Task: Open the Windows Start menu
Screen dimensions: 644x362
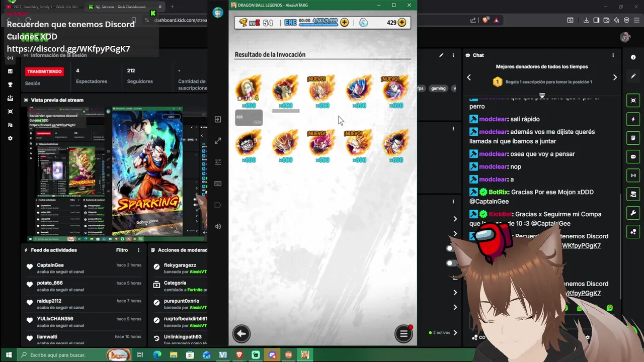Action: click(8, 355)
